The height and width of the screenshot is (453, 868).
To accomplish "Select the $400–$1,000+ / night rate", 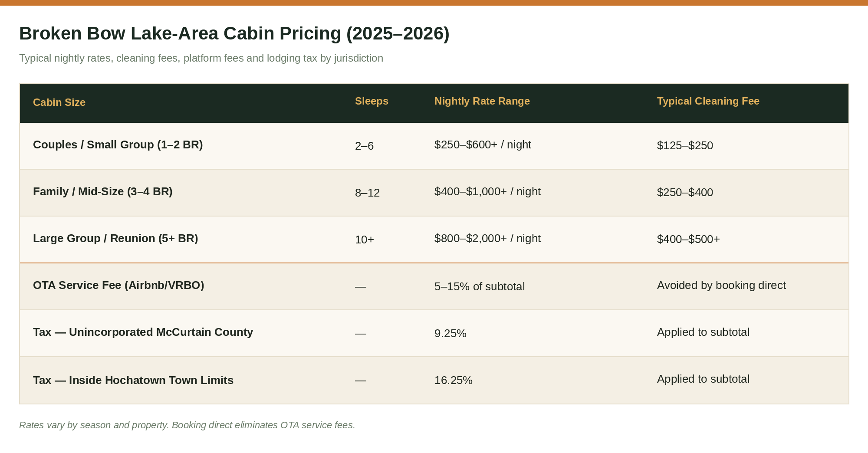I will pyautogui.click(x=487, y=191).
